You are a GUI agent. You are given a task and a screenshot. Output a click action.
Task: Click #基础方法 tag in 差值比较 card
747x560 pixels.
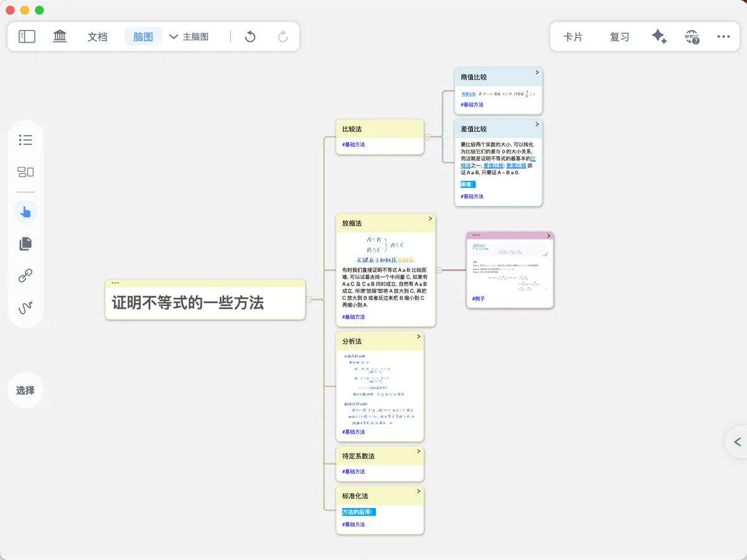pos(472,197)
